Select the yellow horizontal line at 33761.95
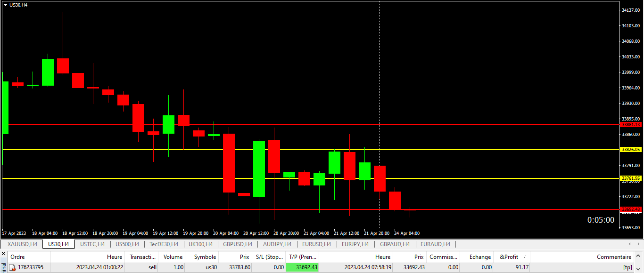The width and height of the screenshot is (644, 273). [311, 178]
